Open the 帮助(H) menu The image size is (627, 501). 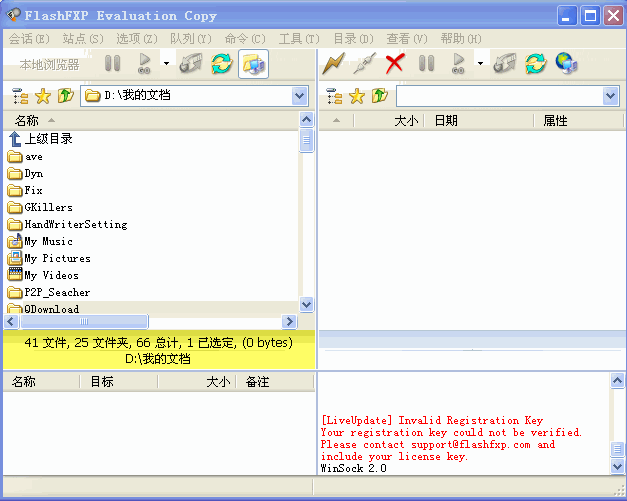pos(461,39)
